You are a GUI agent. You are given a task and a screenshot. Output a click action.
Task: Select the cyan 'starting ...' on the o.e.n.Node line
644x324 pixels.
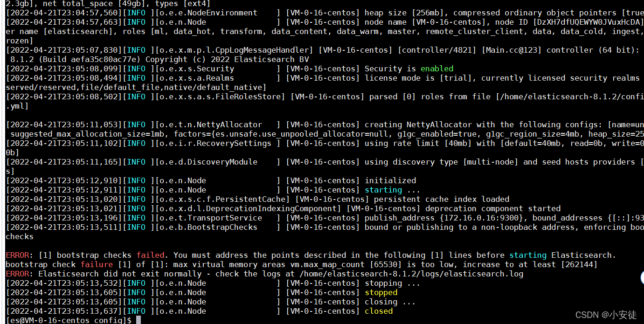pos(393,190)
